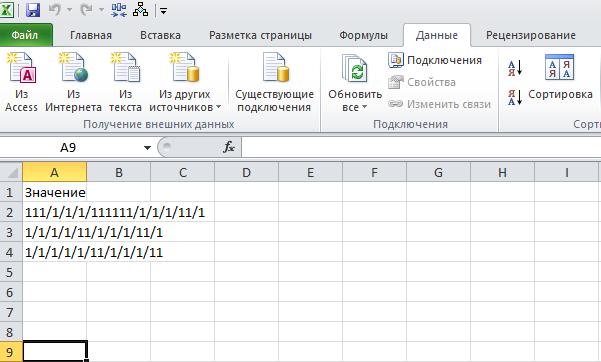Screen dimensions: 601x362
Task: Click the column alignment icon in quick access toolbar
Action: 119,10
